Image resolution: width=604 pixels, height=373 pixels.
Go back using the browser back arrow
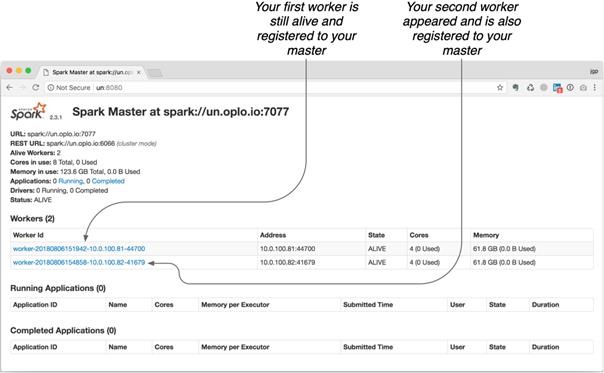pyautogui.click(x=10, y=88)
